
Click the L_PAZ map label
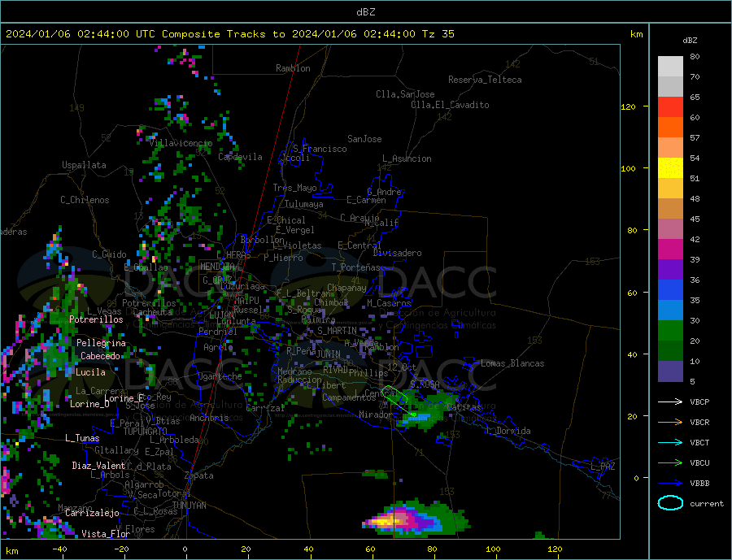coord(603,467)
